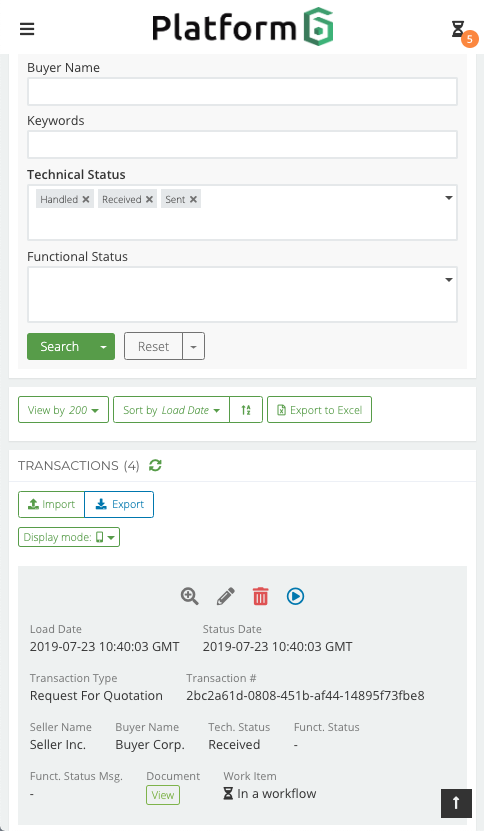Click the Request For Quotation transaction type

tap(96, 695)
